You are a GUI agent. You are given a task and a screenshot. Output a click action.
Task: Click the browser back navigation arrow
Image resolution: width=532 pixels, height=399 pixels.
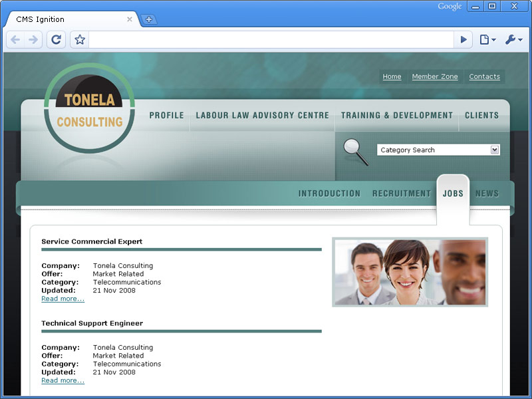tap(15, 40)
